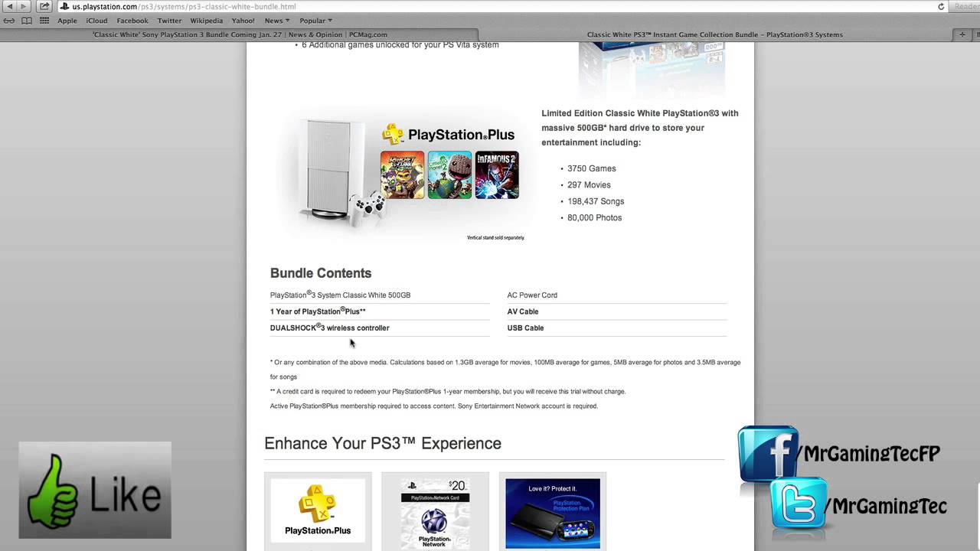
Task: Open the Yahoo! bookmark
Action: [243, 21]
